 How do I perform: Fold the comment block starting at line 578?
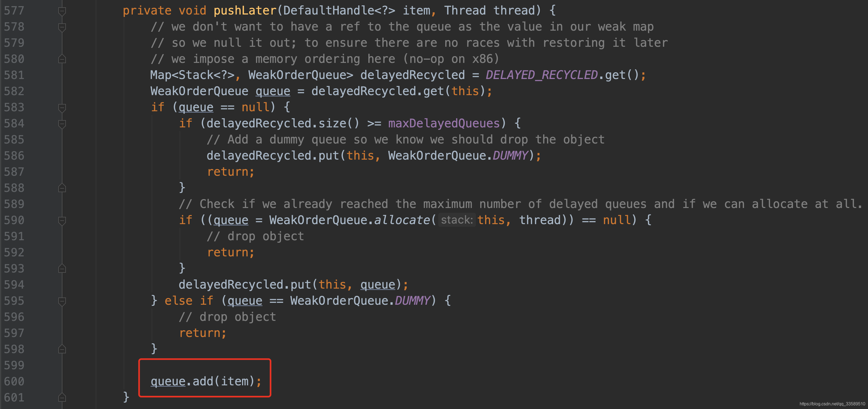tap(62, 27)
